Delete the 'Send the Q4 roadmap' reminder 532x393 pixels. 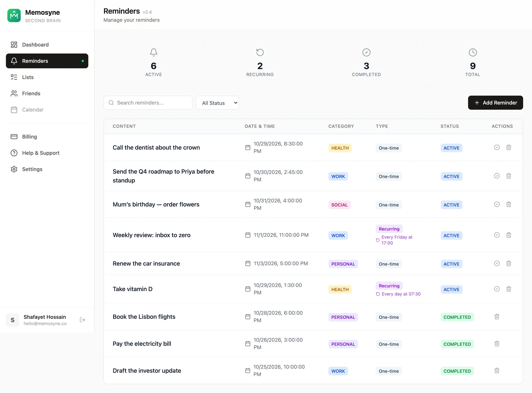pyautogui.click(x=509, y=176)
